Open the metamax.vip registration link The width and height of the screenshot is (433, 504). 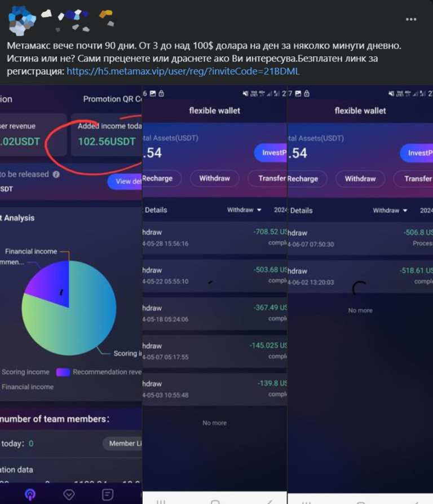pyautogui.click(x=183, y=71)
